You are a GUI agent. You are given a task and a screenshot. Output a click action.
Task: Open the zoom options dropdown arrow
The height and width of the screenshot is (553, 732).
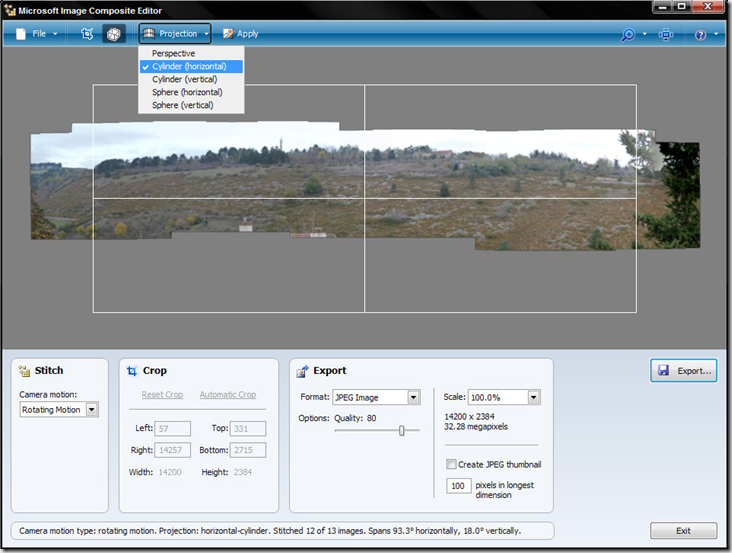(x=645, y=34)
